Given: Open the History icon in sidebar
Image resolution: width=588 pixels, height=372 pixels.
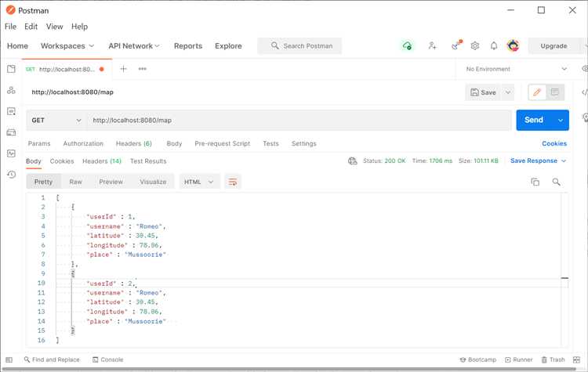Looking at the screenshot, I should [x=11, y=175].
